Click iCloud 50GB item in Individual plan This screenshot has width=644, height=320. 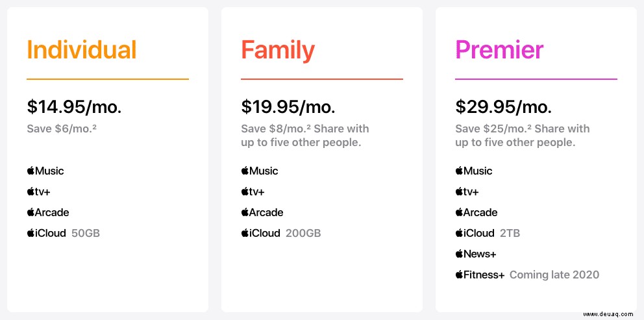pos(64,233)
